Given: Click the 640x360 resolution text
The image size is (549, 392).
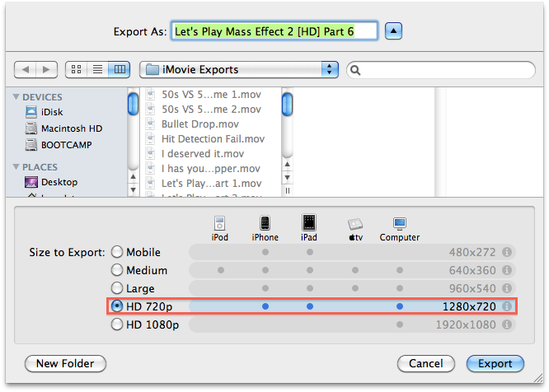Looking at the screenshot, I should 472,270.
